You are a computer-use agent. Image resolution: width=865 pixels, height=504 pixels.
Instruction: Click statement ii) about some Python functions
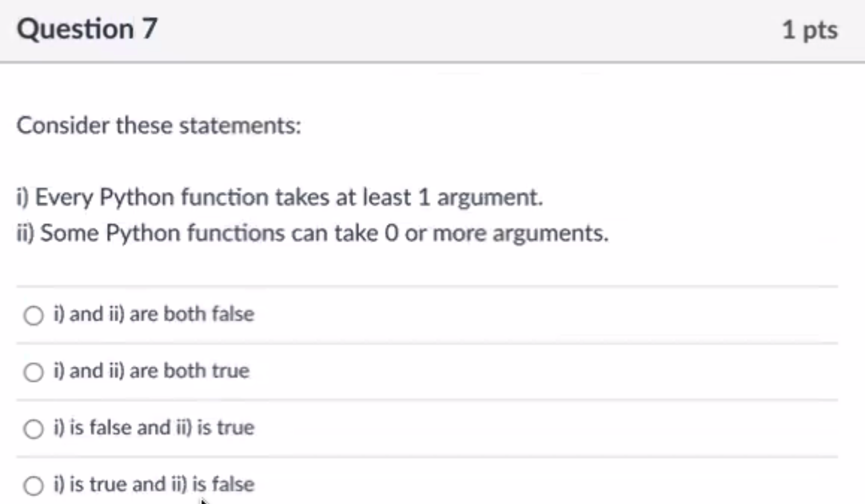click(x=313, y=233)
